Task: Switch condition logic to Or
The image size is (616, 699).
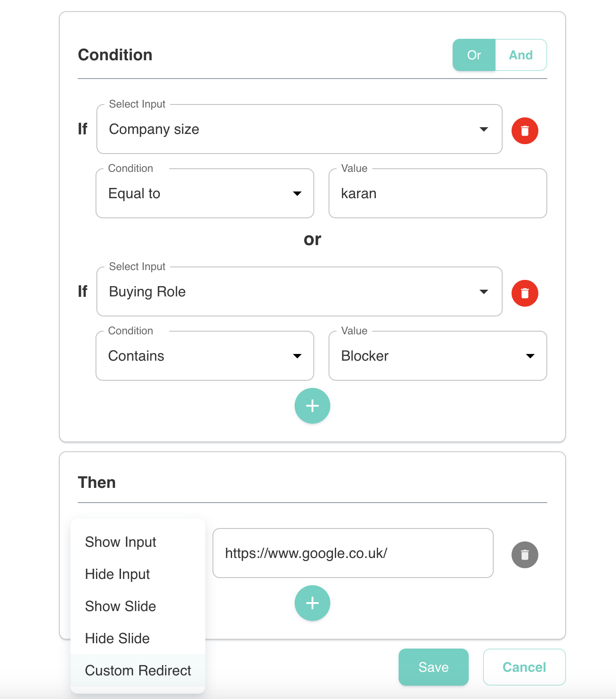Action: (474, 55)
